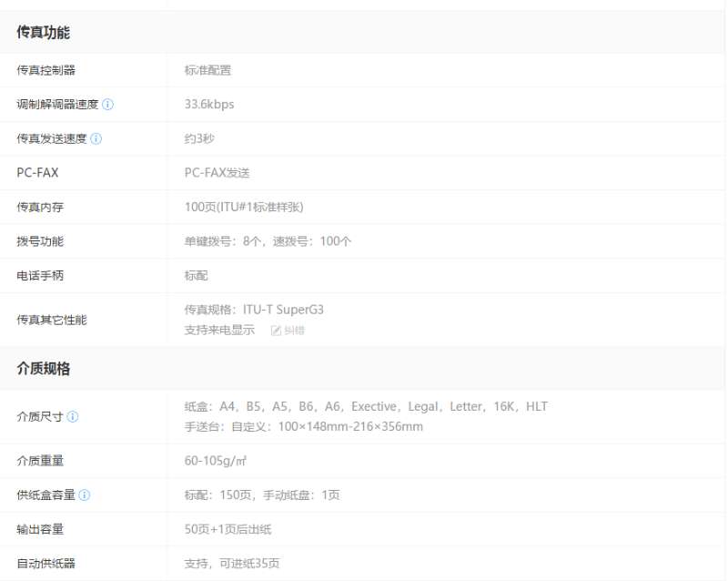Open info tooltip icon for 供纸盒容量

coord(84,495)
